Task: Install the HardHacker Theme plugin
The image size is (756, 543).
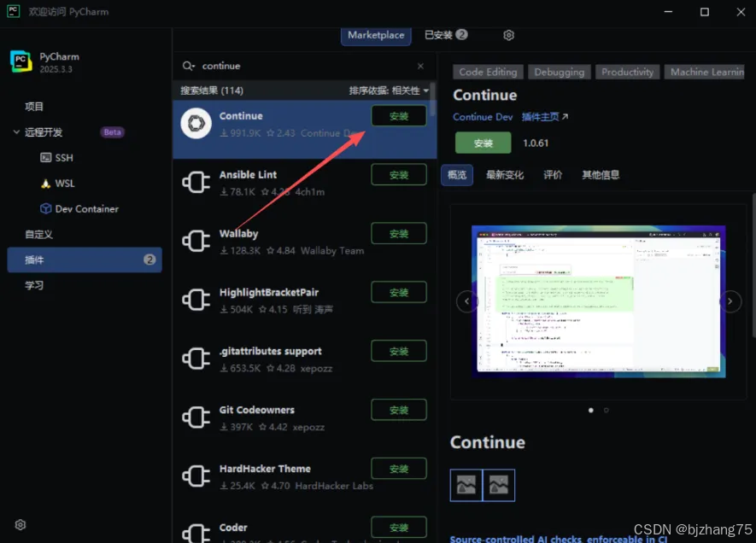Action: pyautogui.click(x=399, y=469)
